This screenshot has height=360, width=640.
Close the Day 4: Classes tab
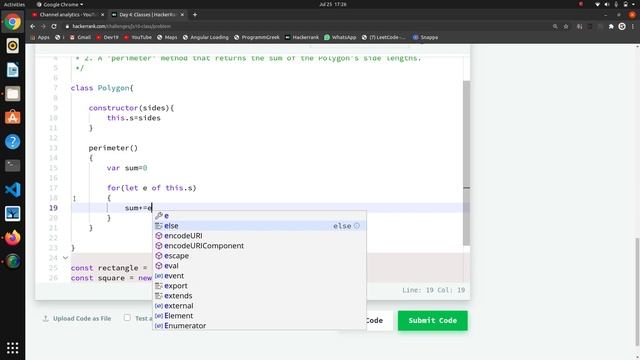[182, 15]
